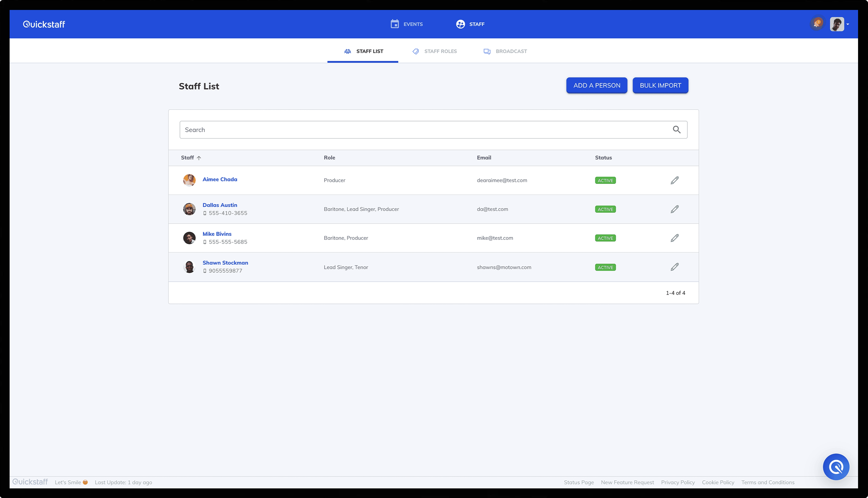Click Mike Bivins' pencil edit icon

coord(674,238)
